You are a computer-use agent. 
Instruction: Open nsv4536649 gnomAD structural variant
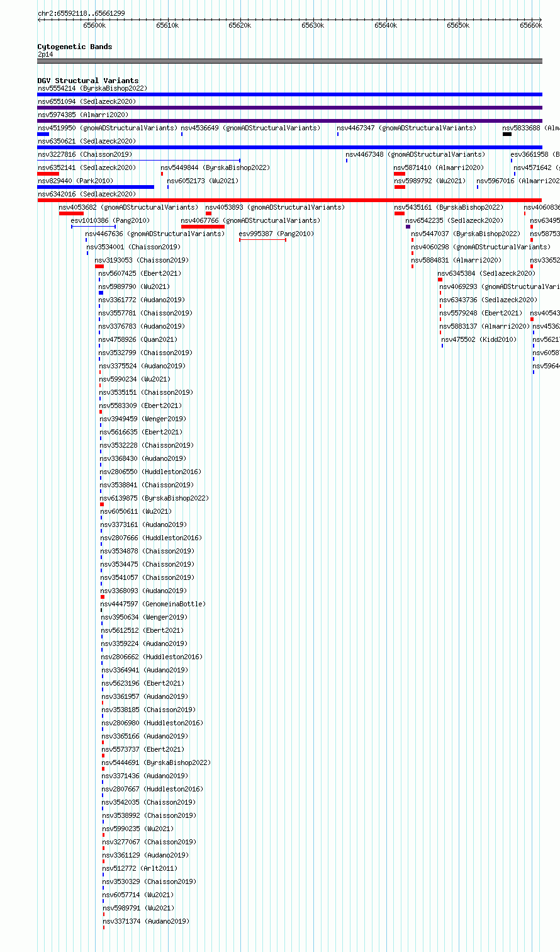(x=250, y=128)
